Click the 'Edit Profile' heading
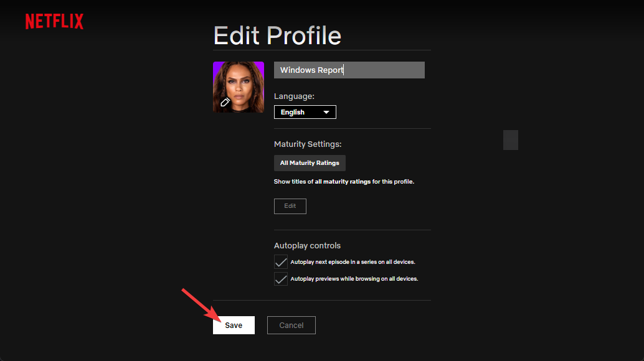 click(277, 35)
